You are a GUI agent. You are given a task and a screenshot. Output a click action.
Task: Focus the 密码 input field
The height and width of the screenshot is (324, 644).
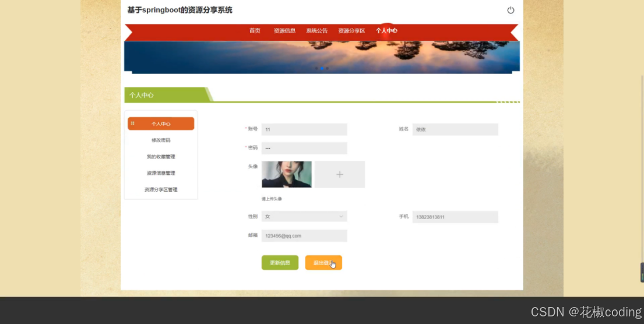coord(304,148)
